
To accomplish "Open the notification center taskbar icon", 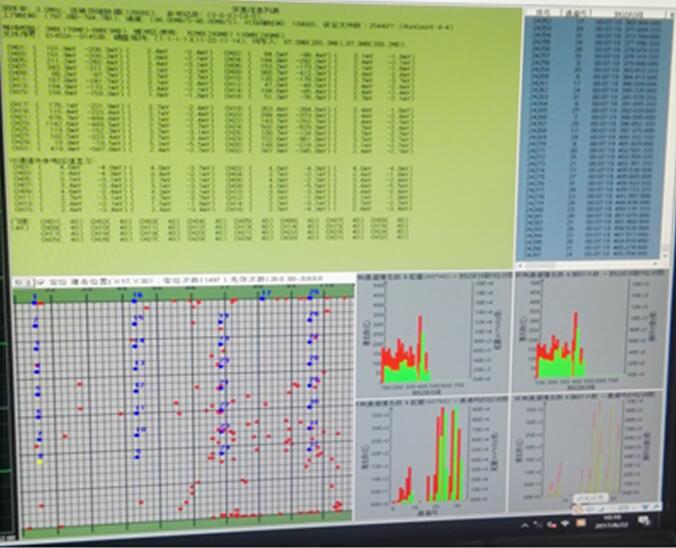I will 645,520.
